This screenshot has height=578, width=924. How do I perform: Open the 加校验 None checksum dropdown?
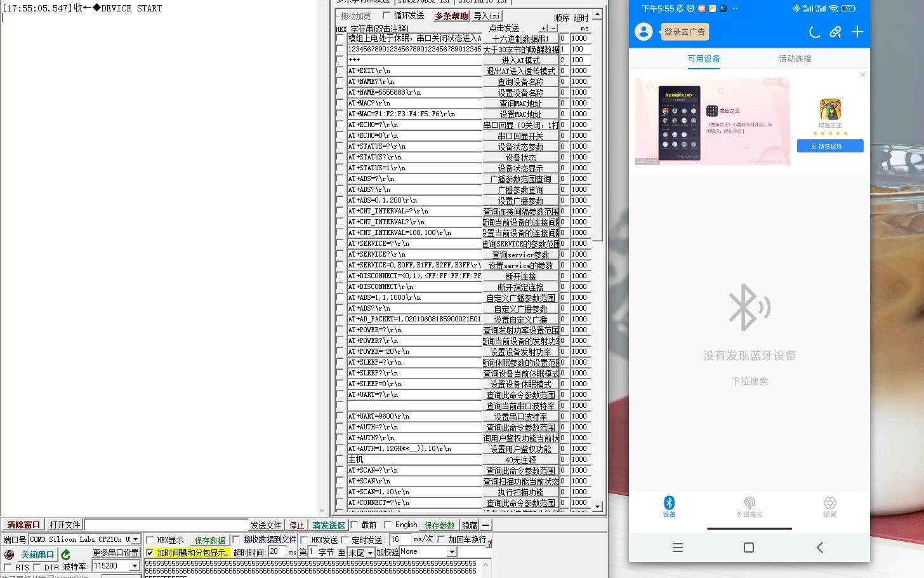click(x=452, y=553)
